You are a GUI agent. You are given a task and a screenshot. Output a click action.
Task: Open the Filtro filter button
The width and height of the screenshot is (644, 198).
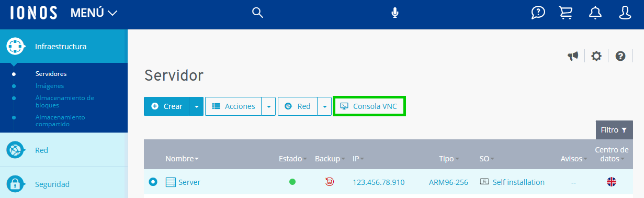[x=614, y=130]
